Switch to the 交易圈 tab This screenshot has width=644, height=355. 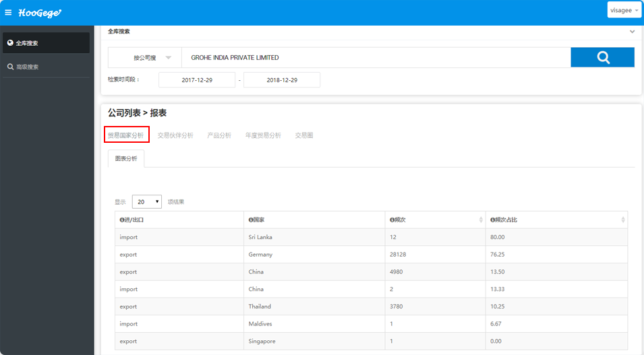pos(304,135)
